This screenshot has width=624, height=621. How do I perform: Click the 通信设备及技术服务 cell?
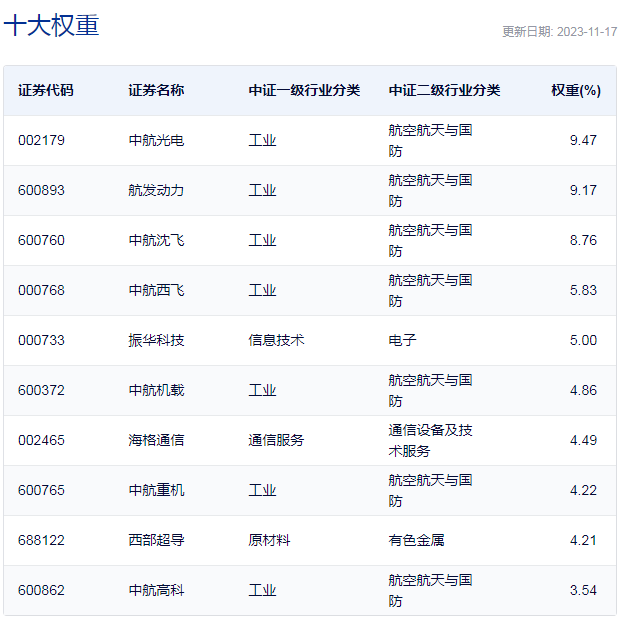430,440
